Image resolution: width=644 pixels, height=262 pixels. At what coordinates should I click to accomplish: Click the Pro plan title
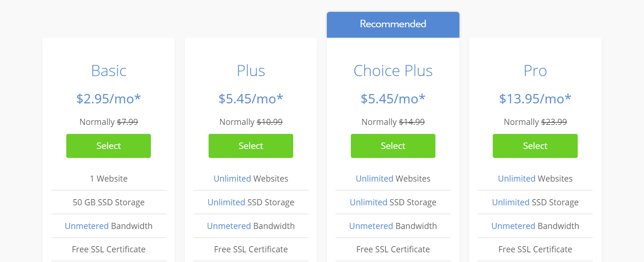[x=535, y=71]
